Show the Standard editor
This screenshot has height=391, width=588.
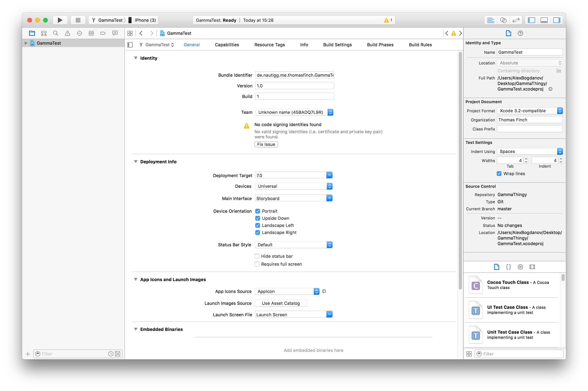[x=491, y=20]
